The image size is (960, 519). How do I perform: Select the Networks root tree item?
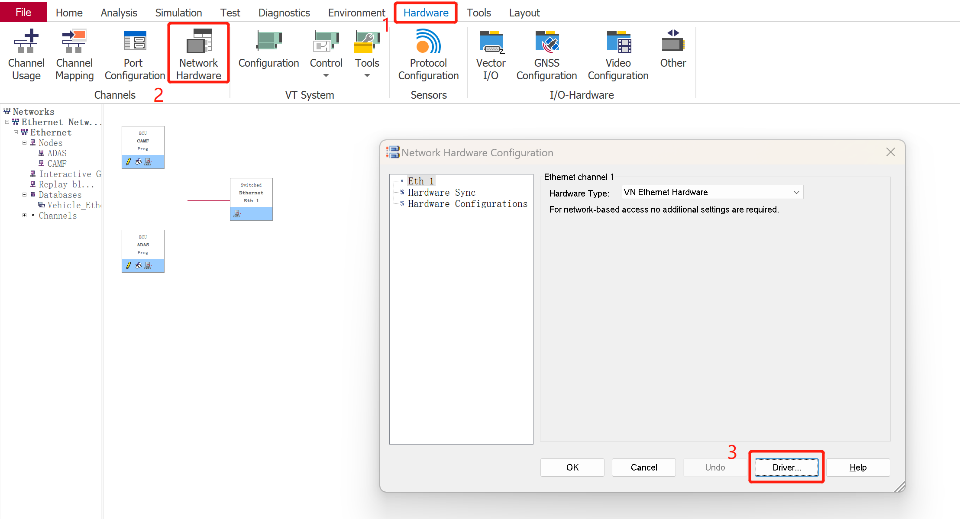click(33, 111)
